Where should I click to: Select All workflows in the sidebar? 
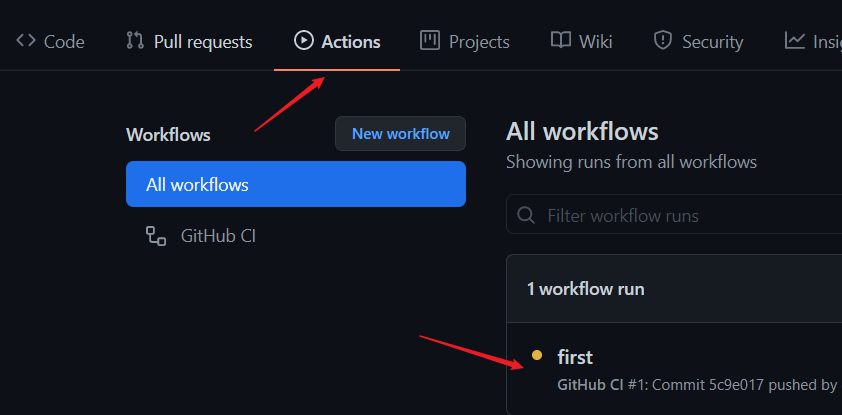pyautogui.click(x=296, y=184)
